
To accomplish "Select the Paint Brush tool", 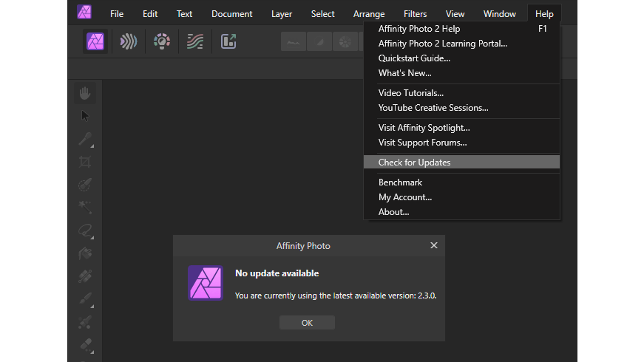I will click(85, 299).
